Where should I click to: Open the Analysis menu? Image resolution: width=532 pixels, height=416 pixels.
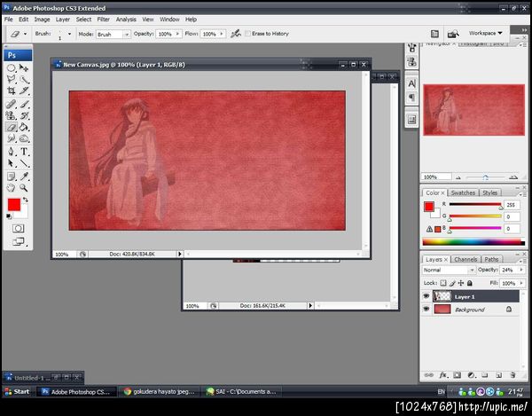click(x=126, y=20)
